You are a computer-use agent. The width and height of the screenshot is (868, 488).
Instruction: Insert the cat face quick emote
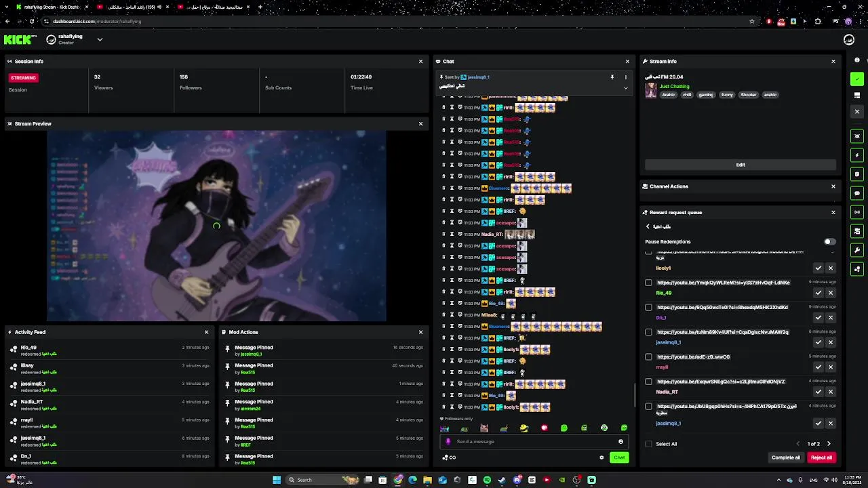484,428
